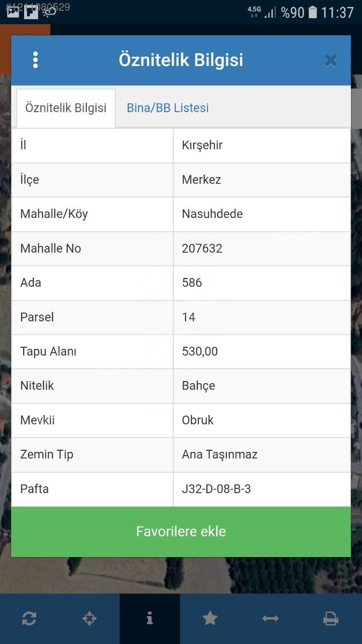Tap the Mahalle No value 207632
The image size is (362, 644).
202,248
